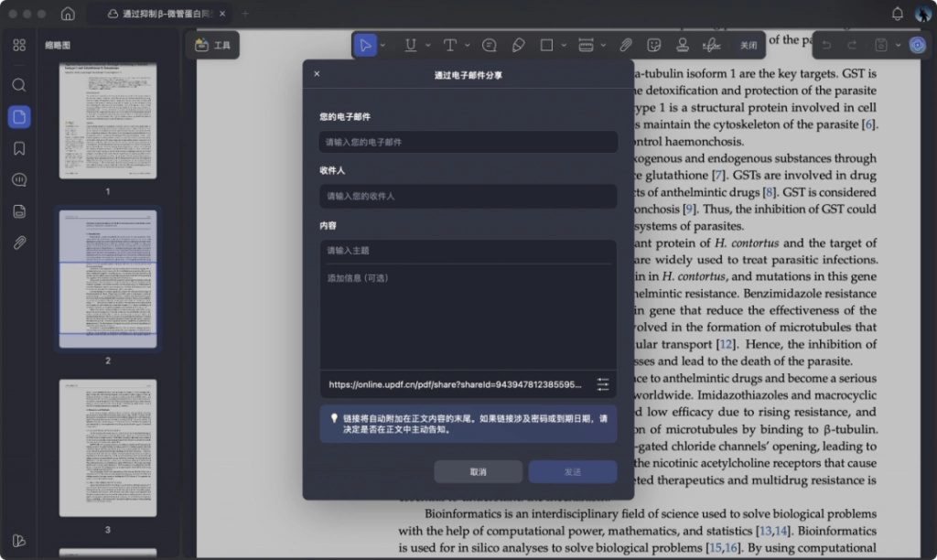Image resolution: width=937 pixels, height=560 pixels.
Task: Click the 收件人 recipient input field
Action: [x=468, y=196]
